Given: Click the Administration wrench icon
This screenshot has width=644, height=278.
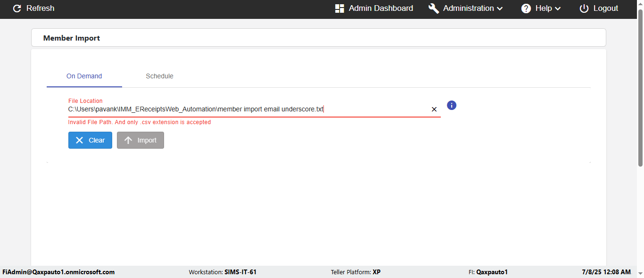Looking at the screenshot, I should pyautogui.click(x=434, y=8).
